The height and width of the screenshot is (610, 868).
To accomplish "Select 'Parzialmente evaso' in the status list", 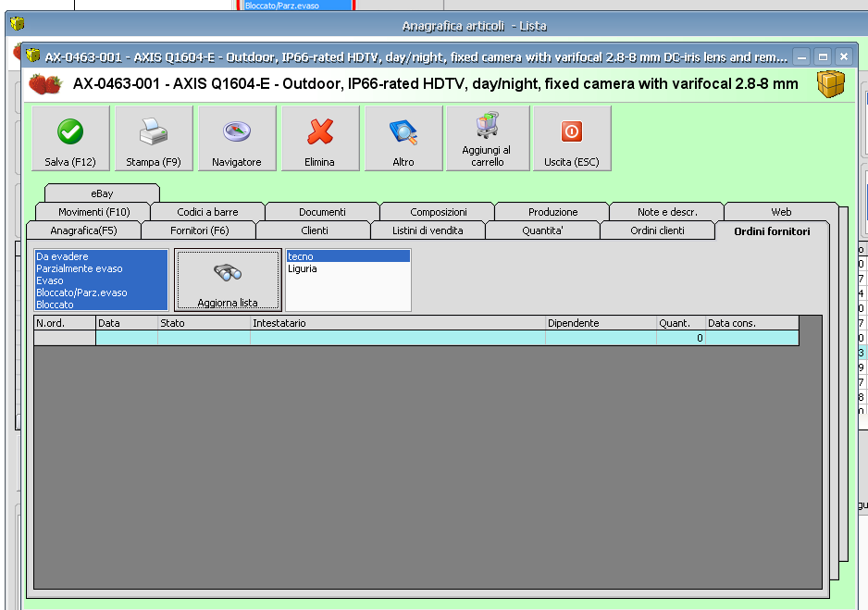I will click(x=101, y=268).
